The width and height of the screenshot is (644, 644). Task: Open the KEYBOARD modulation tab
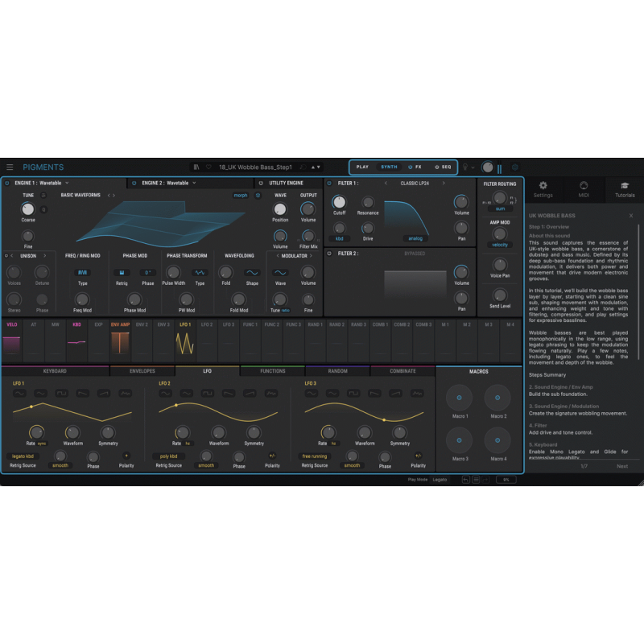[55, 371]
